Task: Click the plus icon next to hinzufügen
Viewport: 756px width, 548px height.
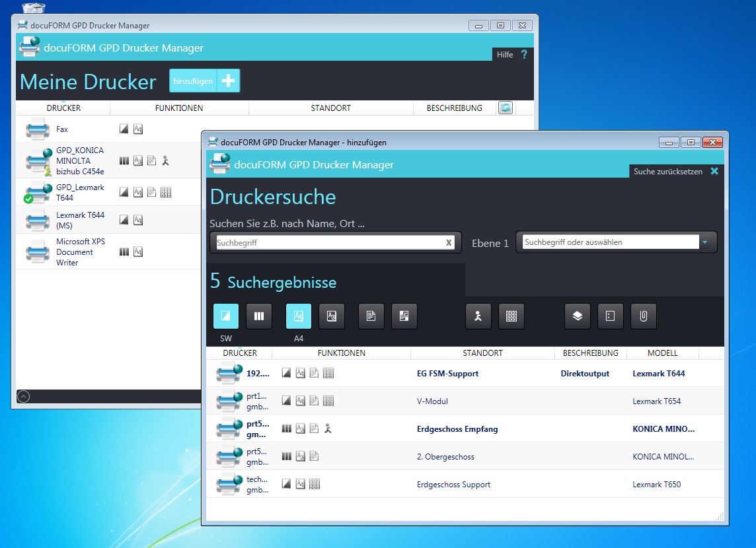Action: click(228, 81)
